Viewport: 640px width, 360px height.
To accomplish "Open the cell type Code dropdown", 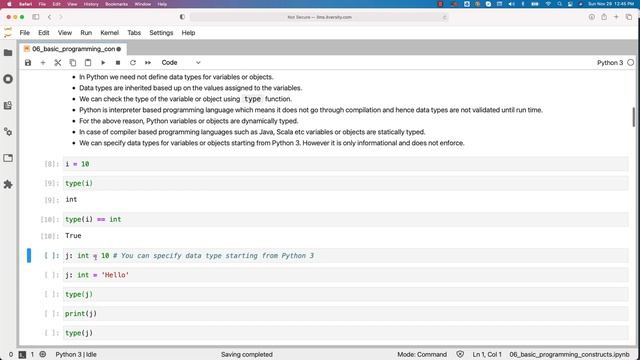I will click(181, 63).
